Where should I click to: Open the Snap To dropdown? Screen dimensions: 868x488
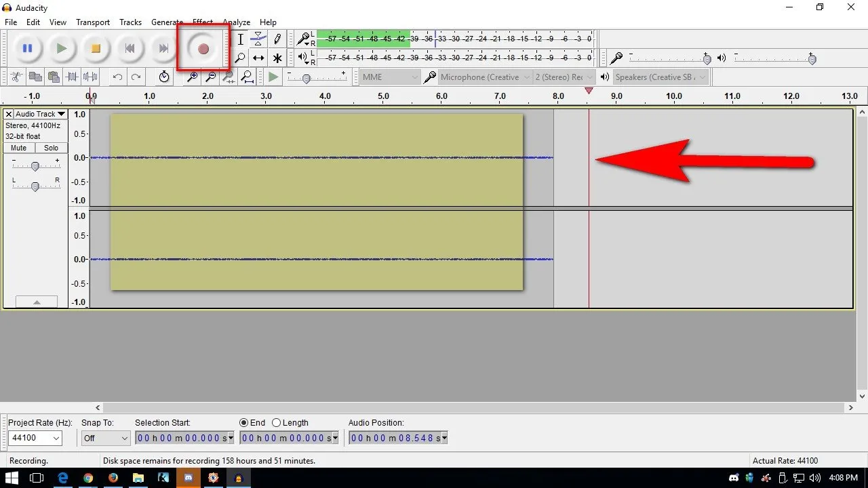pyautogui.click(x=123, y=439)
